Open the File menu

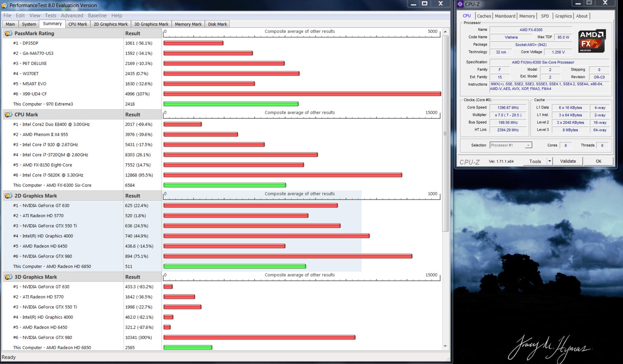coord(7,15)
